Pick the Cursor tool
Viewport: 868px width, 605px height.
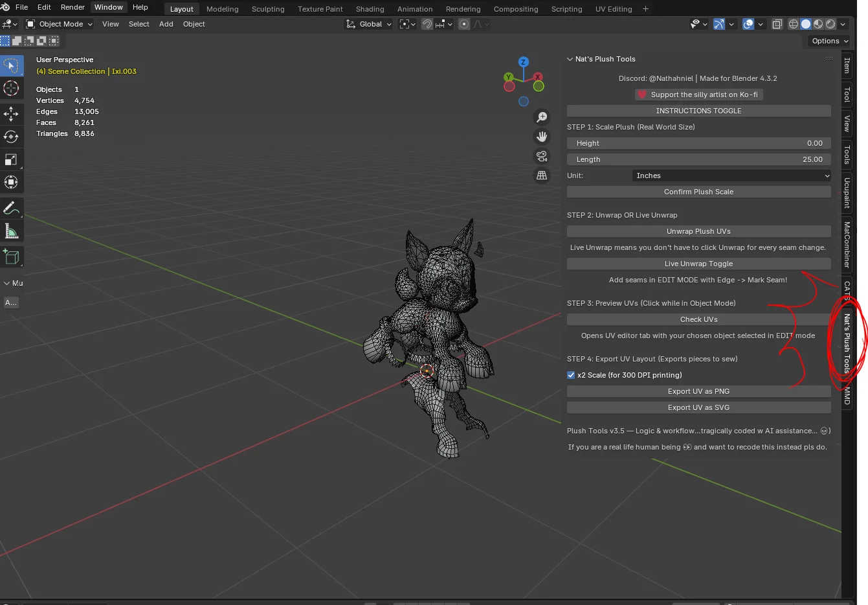pyautogui.click(x=12, y=88)
